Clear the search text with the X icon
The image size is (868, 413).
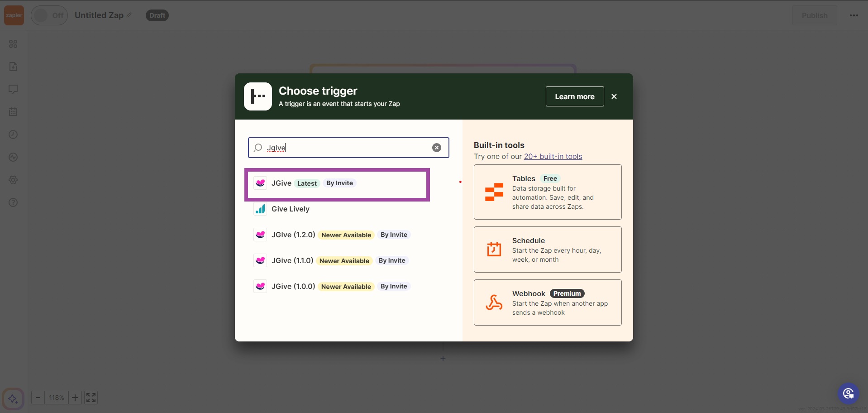coord(437,148)
